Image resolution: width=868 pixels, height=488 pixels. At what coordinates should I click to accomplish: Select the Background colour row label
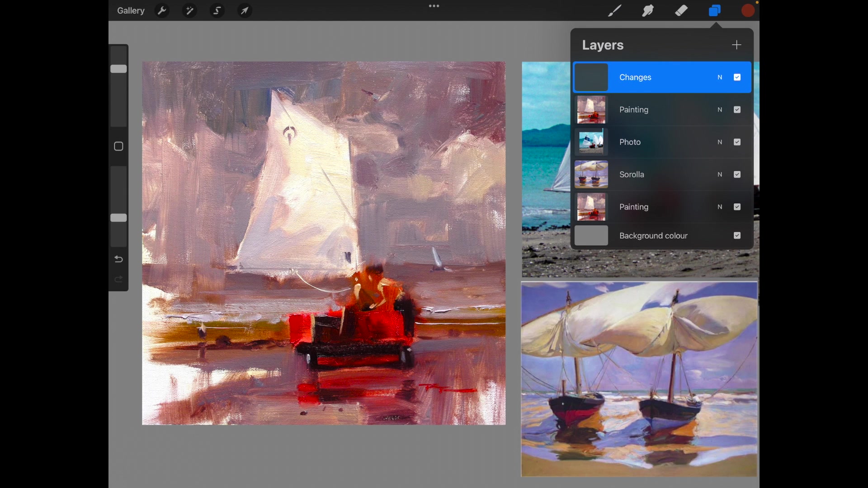[653, 235]
